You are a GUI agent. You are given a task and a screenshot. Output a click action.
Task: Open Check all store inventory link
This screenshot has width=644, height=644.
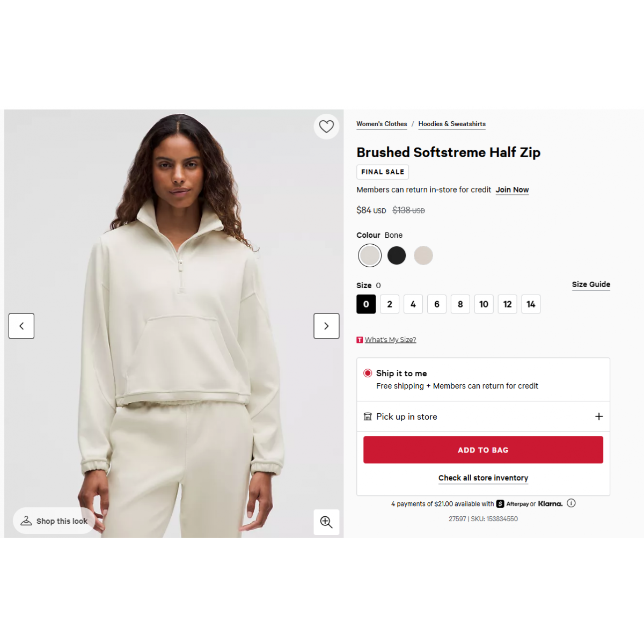pyautogui.click(x=483, y=478)
